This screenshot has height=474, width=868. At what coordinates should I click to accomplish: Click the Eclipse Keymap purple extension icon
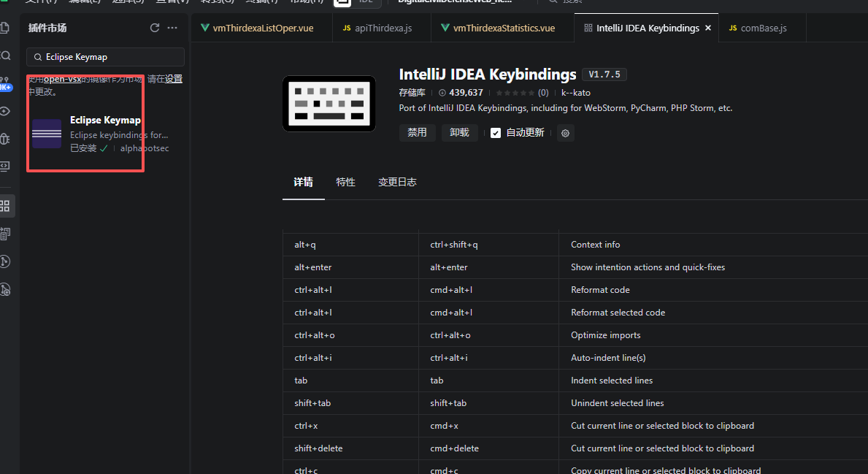[x=47, y=134]
